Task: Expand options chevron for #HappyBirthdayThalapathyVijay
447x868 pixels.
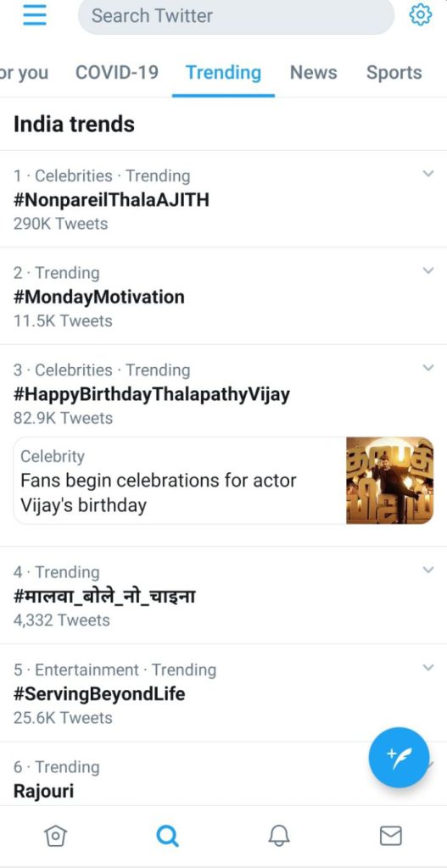Action: (x=427, y=368)
